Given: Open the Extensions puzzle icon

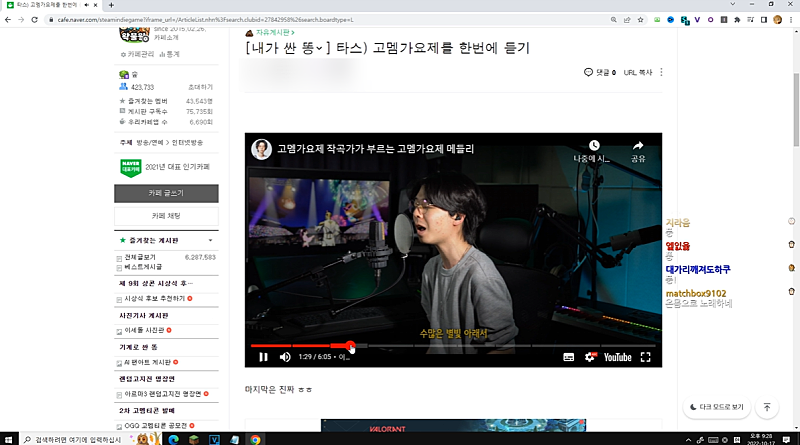Looking at the screenshot, I should pos(737,20).
